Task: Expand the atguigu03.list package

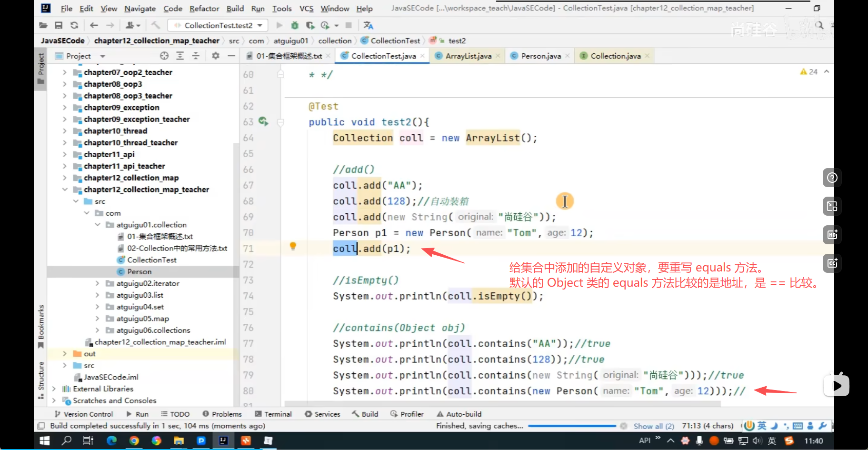Action: point(97,295)
